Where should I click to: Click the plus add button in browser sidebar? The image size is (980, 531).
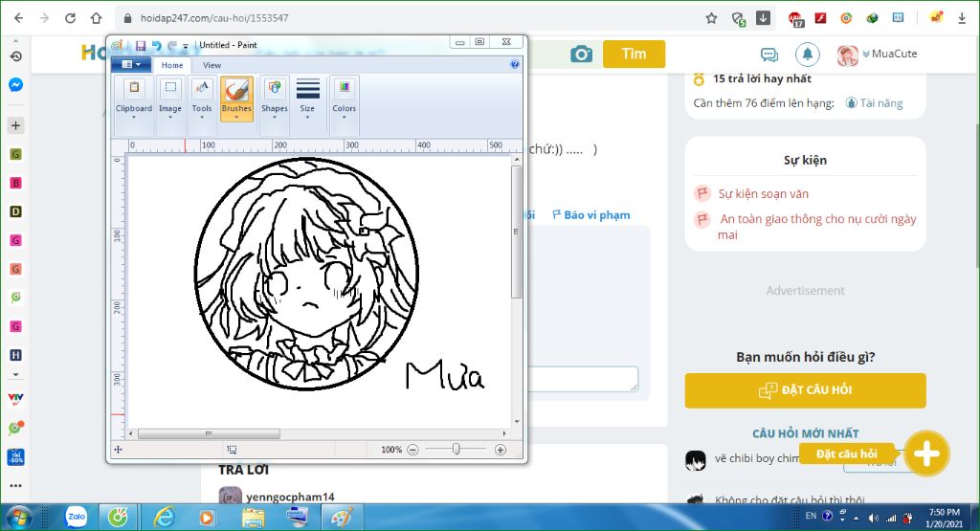tap(15, 125)
